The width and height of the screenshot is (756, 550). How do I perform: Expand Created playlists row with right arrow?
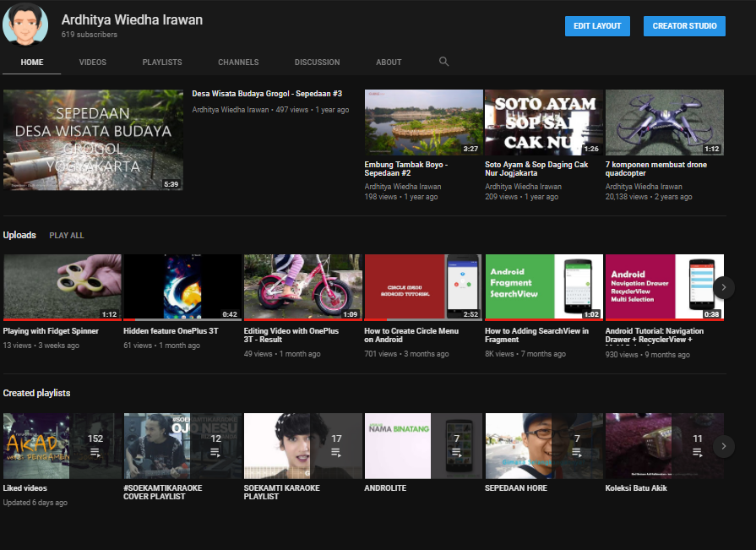coord(724,446)
